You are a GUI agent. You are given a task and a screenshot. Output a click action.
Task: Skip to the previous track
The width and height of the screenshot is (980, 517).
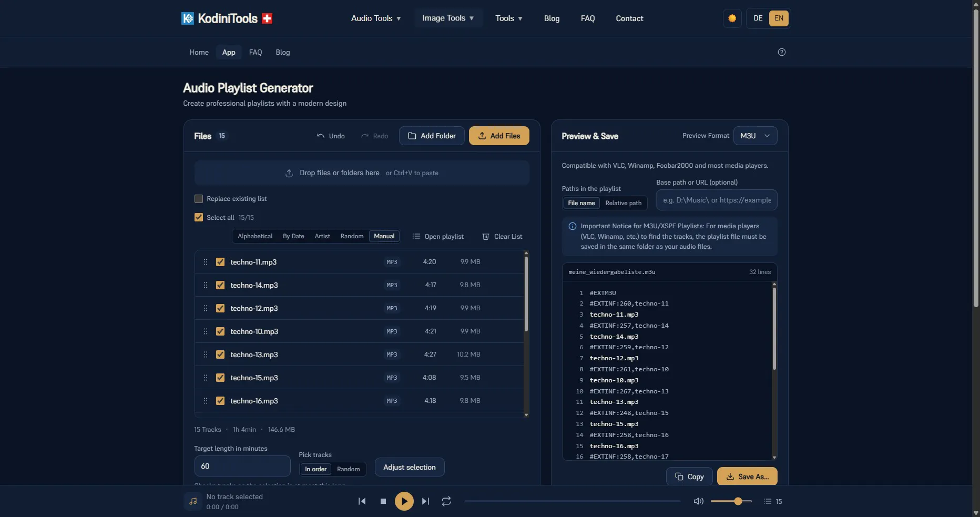click(362, 501)
